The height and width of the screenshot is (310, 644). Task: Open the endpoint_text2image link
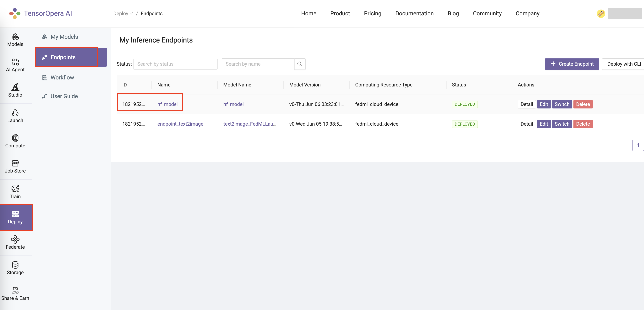(180, 124)
